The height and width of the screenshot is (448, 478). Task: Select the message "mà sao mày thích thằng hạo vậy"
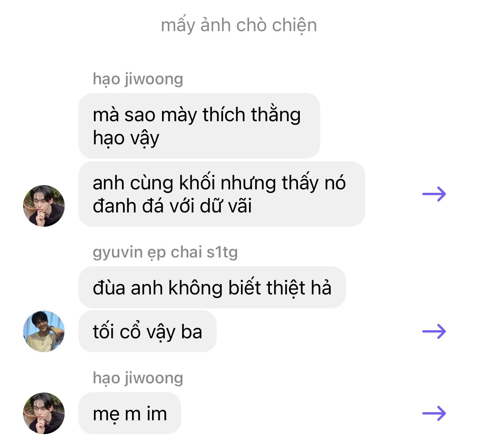point(199,126)
